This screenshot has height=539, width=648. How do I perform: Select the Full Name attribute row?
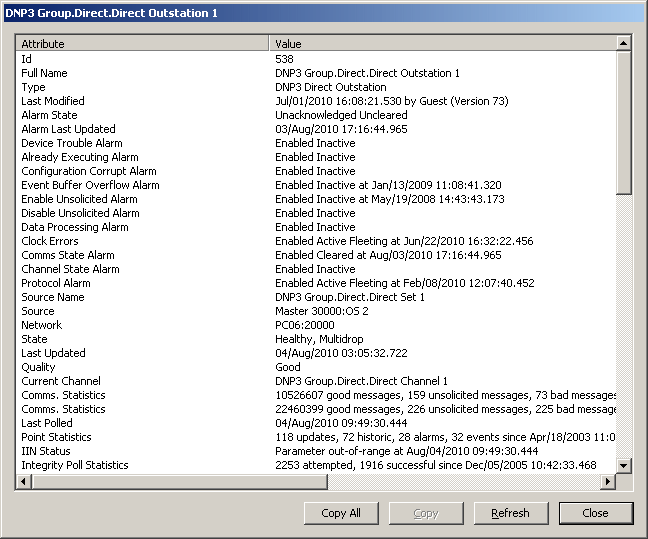[45, 73]
